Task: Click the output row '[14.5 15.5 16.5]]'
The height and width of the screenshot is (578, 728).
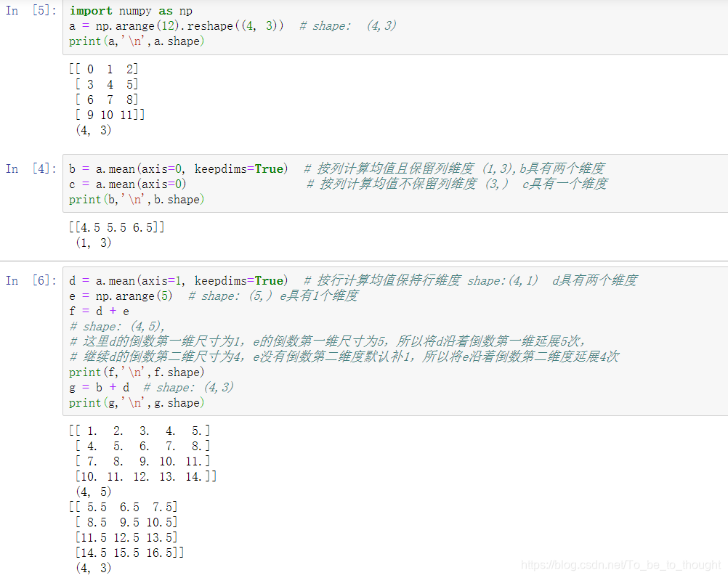Action: 129,553
